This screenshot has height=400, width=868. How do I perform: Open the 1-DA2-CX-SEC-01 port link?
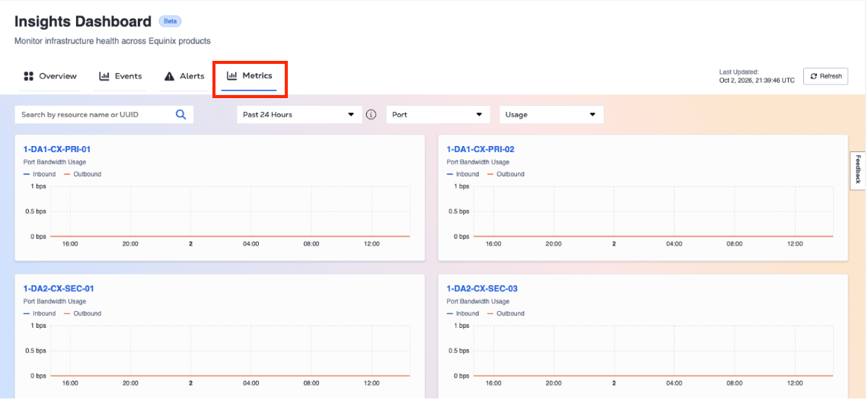point(58,289)
